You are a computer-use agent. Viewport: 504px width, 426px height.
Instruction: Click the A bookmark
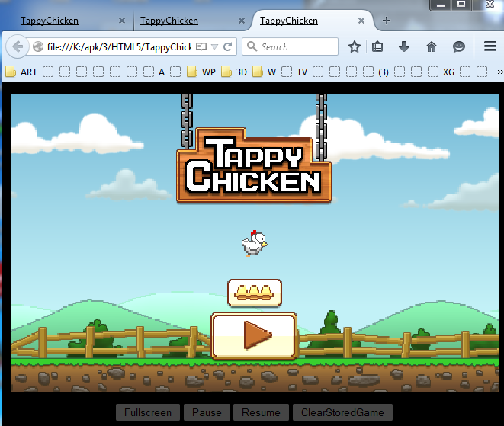coord(154,72)
